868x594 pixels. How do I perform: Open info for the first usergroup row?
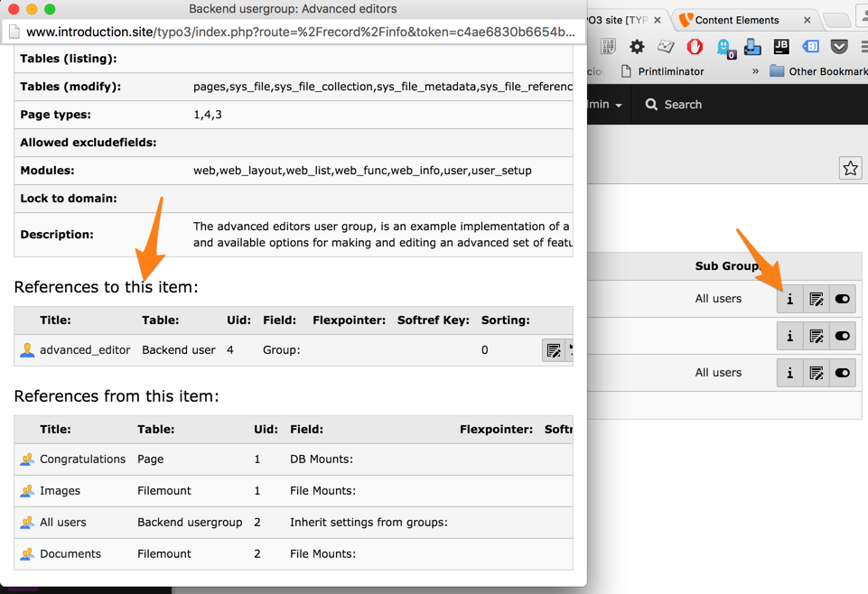point(790,299)
